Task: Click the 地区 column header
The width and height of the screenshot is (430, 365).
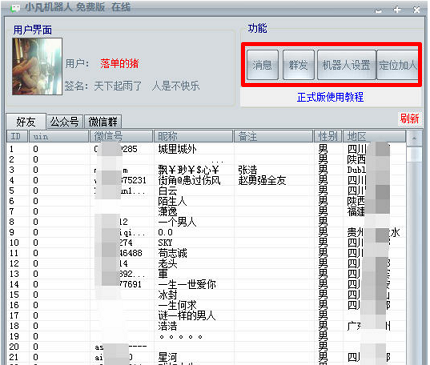Action: point(374,136)
